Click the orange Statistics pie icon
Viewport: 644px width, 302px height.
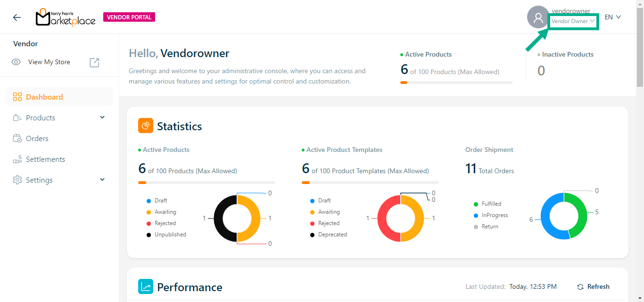click(x=146, y=126)
